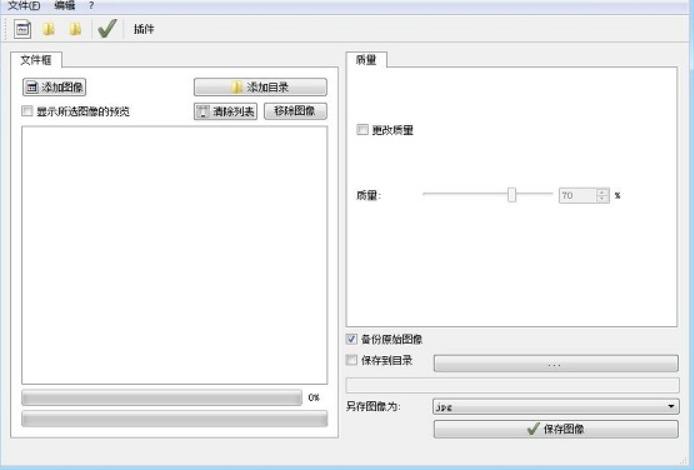Viewport: 694px width, 470px height.
Task: Select the 质量 tab
Action: [366, 60]
